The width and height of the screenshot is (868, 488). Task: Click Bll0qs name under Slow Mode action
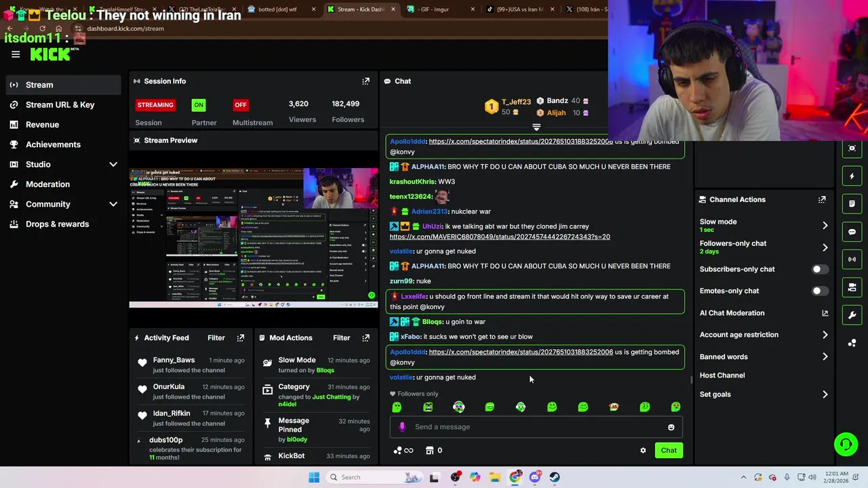coord(325,370)
